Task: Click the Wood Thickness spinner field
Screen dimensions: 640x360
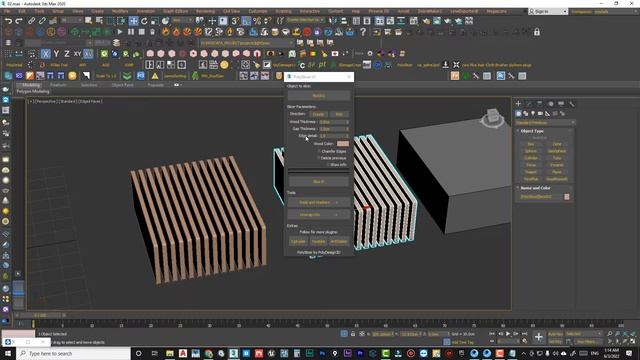Action: (x=334, y=122)
